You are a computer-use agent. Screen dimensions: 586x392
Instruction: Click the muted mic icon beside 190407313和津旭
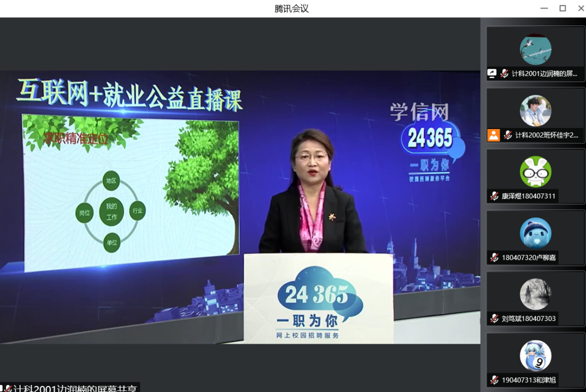(x=494, y=380)
